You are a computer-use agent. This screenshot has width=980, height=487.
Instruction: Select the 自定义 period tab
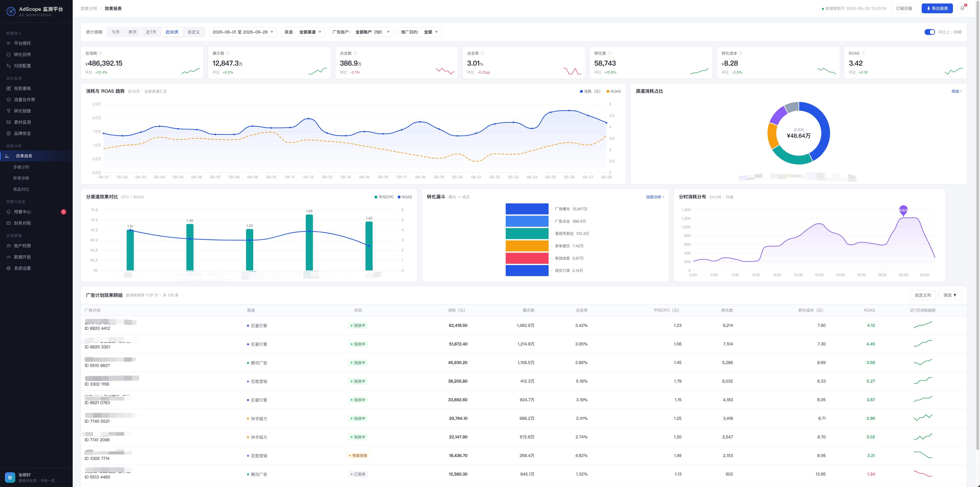[194, 32]
